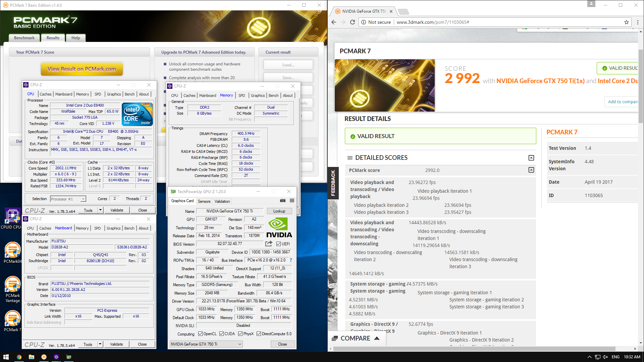Screen dimensions: 644x362
Task: Click the browser back arrow
Action: [333, 22]
